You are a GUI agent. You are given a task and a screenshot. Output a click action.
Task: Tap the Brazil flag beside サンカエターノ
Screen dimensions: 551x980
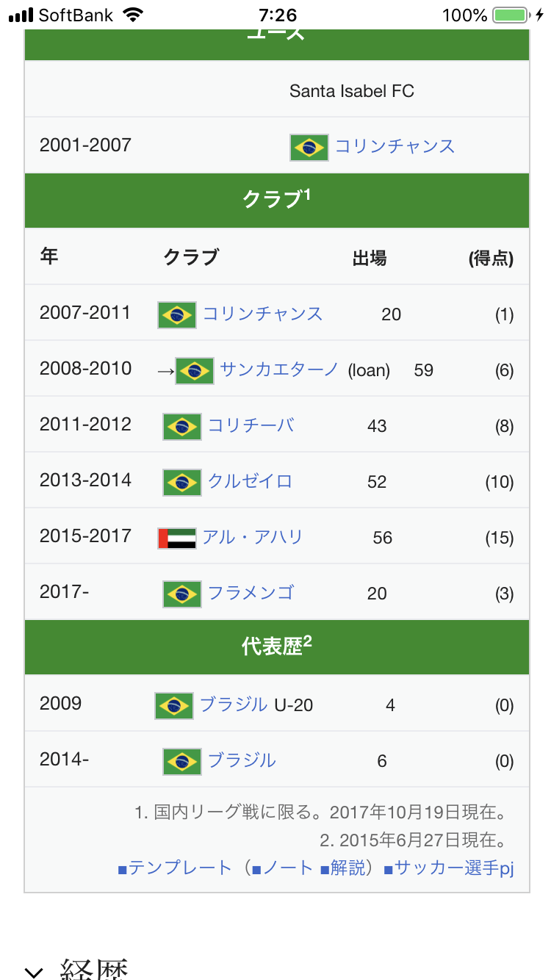[195, 370]
